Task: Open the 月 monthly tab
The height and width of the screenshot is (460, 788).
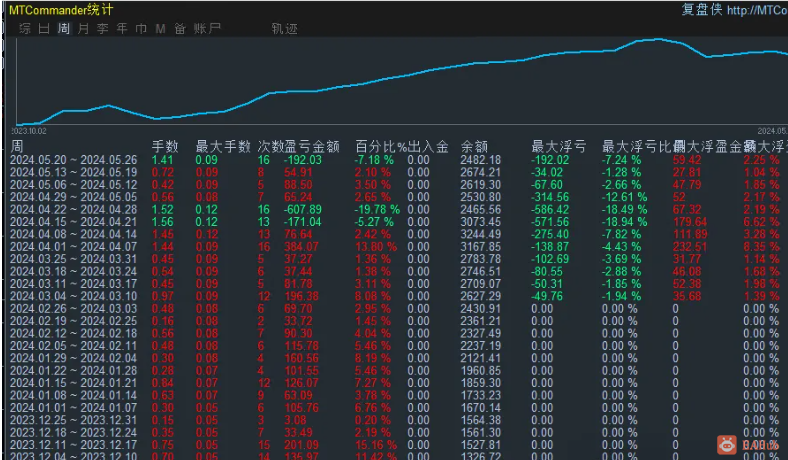Action: 83,29
